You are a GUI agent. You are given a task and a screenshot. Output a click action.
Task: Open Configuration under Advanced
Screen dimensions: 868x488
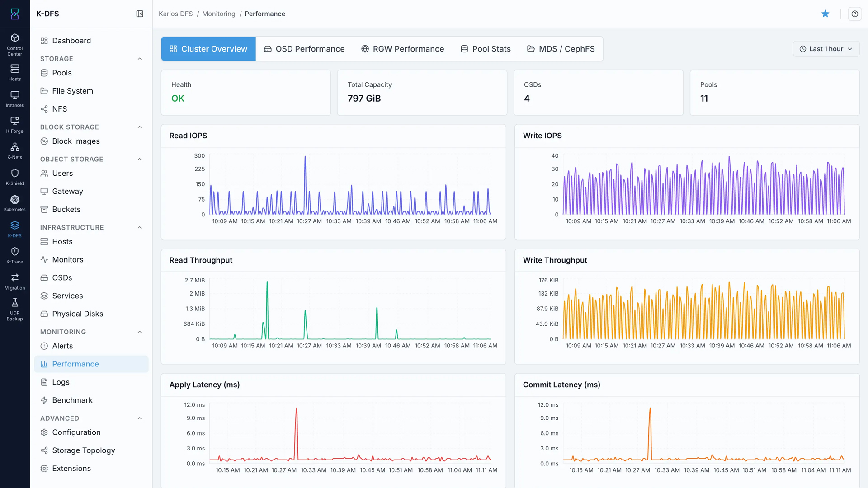(91, 432)
